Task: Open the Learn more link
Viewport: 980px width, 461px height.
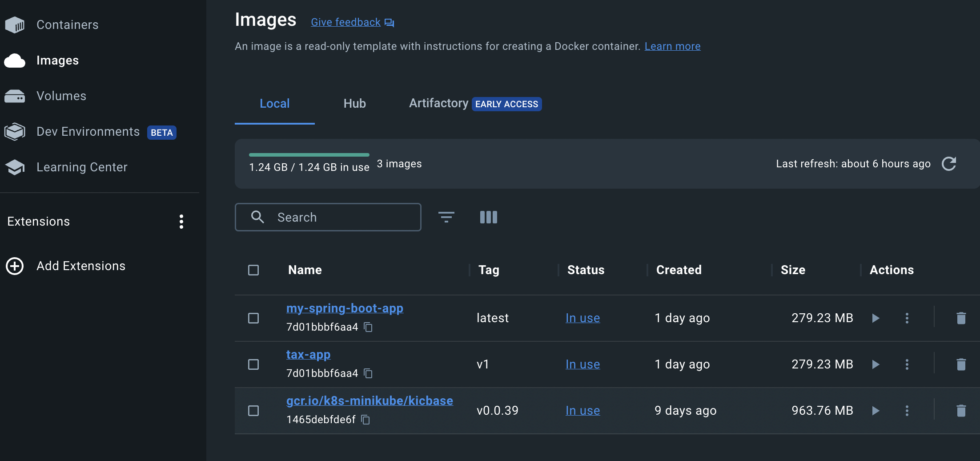Action: 672,46
